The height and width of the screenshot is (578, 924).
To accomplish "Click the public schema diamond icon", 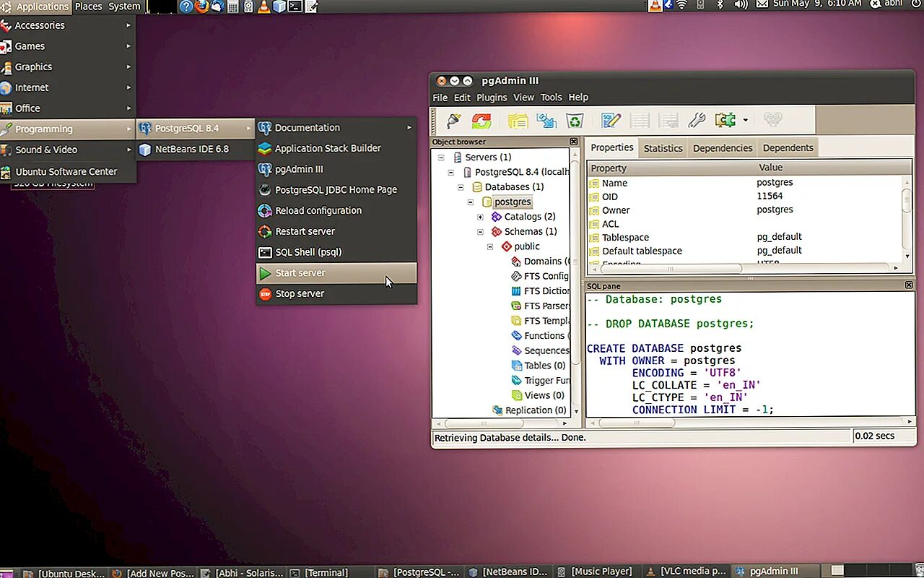I will 507,246.
